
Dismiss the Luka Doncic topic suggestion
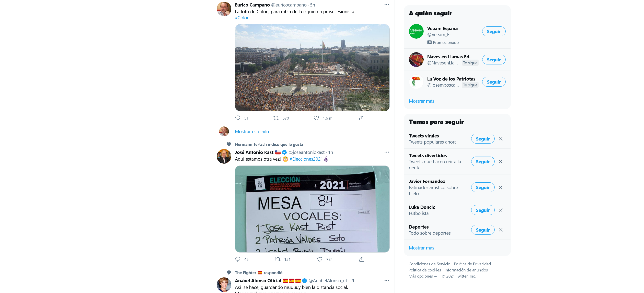tap(500, 210)
